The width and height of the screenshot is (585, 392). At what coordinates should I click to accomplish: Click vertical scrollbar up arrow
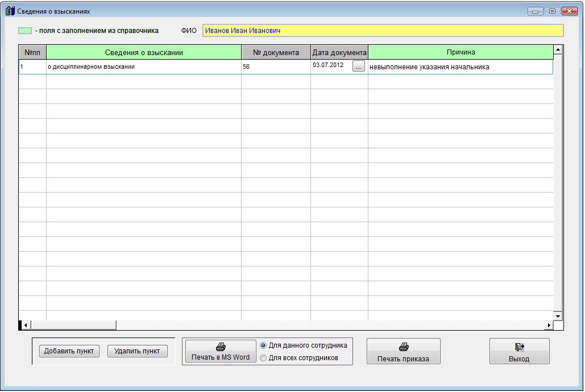click(558, 49)
